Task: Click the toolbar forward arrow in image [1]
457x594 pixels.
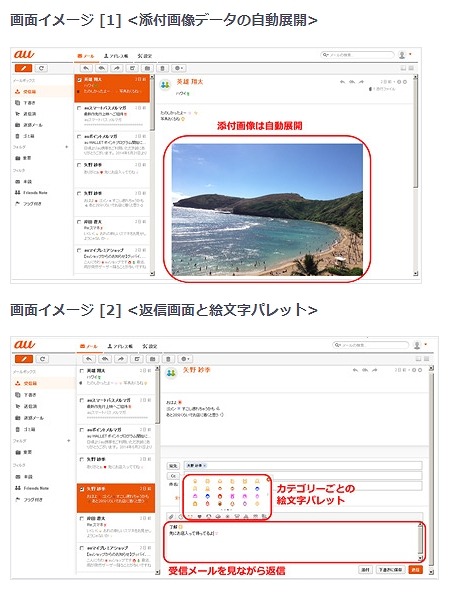Action: [117, 68]
